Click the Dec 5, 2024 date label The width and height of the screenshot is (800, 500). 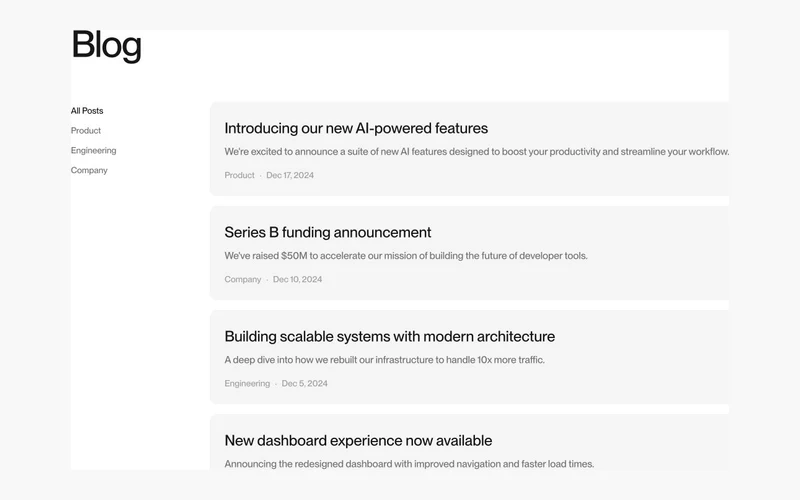[x=305, y=383]
